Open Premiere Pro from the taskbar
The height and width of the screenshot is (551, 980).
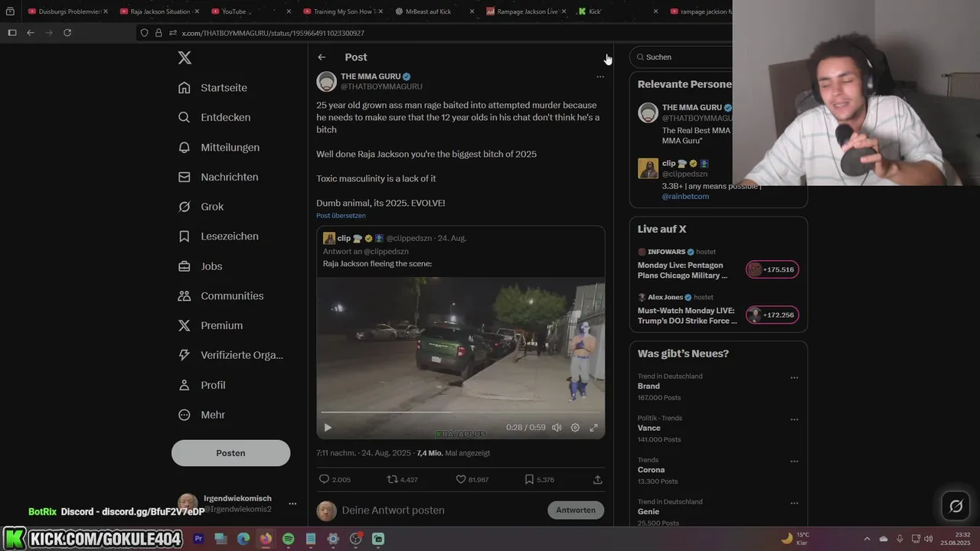(198, 539)
